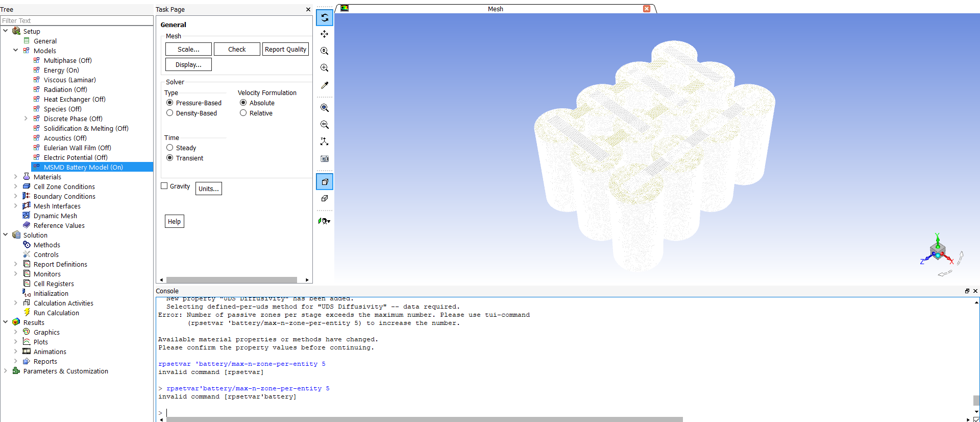The image size is (980, 422).
Task: Enable the Gravity checkbox
Action: (x=164, y=186)
